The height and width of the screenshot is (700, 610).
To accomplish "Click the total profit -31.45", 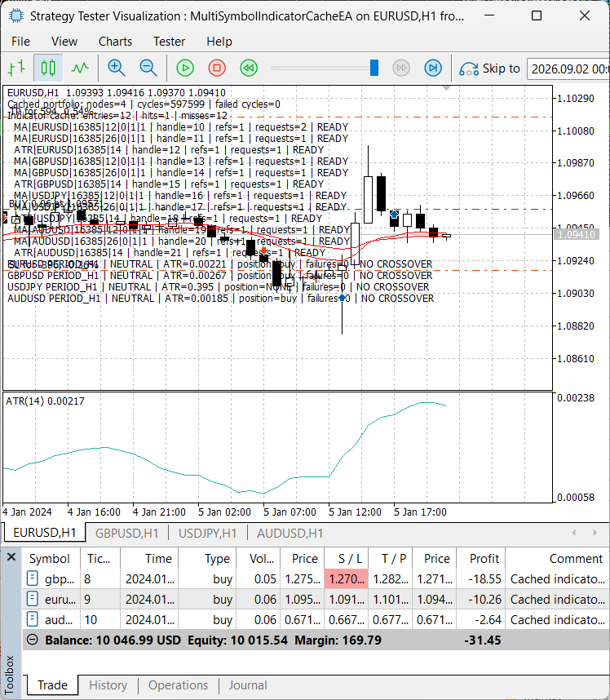I will tap(483, 640).
